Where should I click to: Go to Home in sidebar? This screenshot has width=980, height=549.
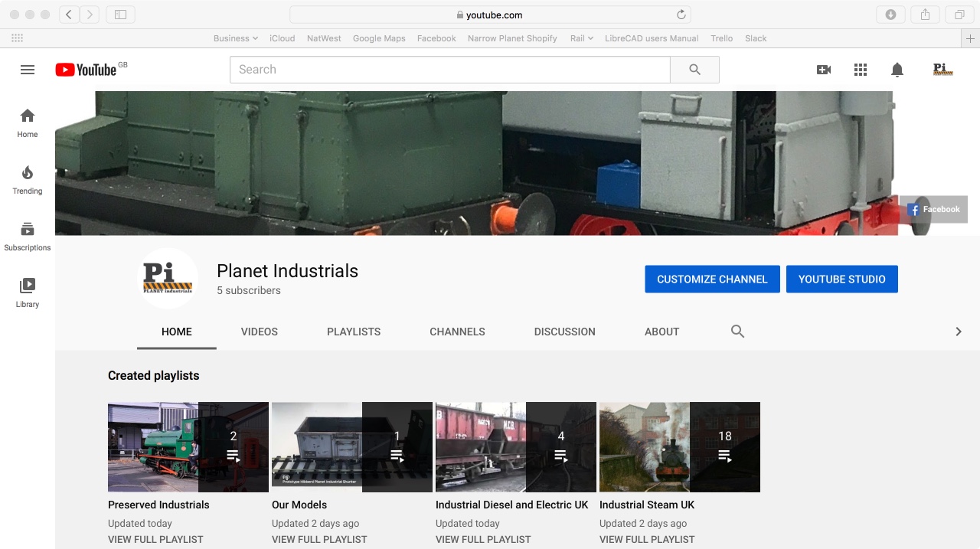(x=28, y=123)
